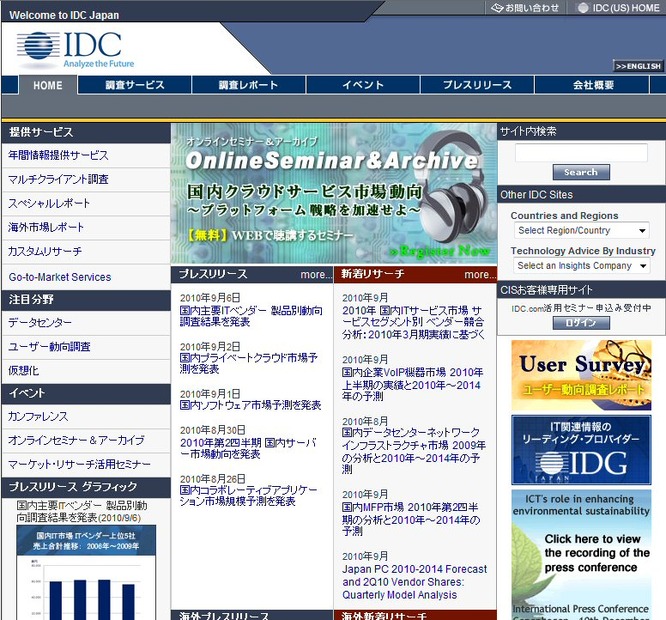666x620 pixels.
Task: Click the ICT environmental sustainability banner
Action: coord(581,555)
